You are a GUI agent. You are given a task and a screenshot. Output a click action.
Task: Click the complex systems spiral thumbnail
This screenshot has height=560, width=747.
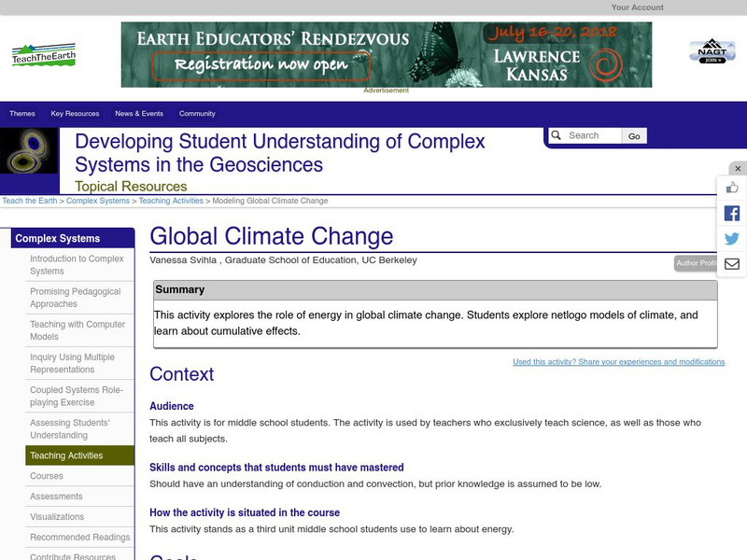tap(29, 151)
